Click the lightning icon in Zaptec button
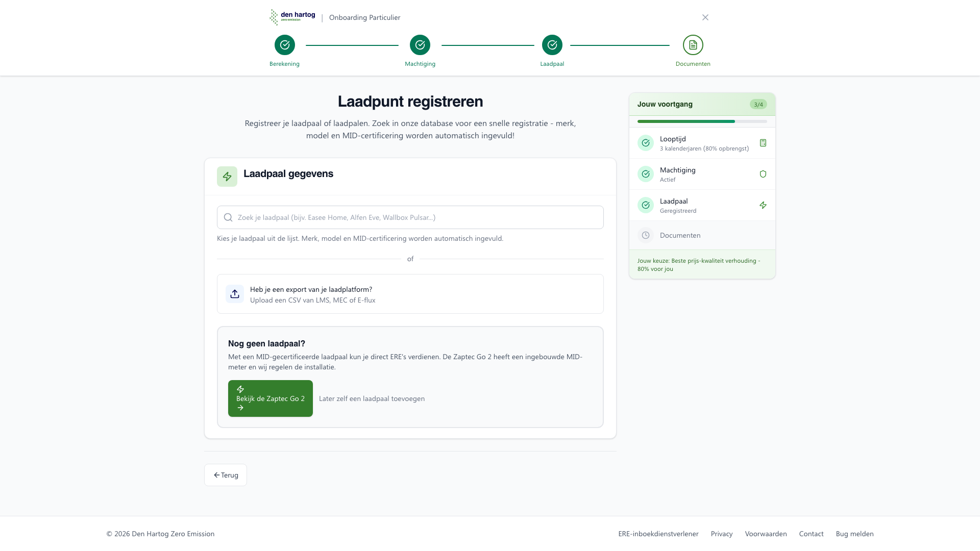Viewport: 980px width, 551px height. click(x=240, y=389)
